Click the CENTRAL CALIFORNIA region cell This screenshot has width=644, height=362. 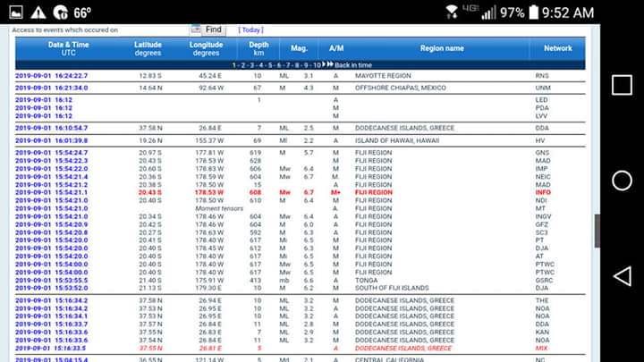point(389,359)
